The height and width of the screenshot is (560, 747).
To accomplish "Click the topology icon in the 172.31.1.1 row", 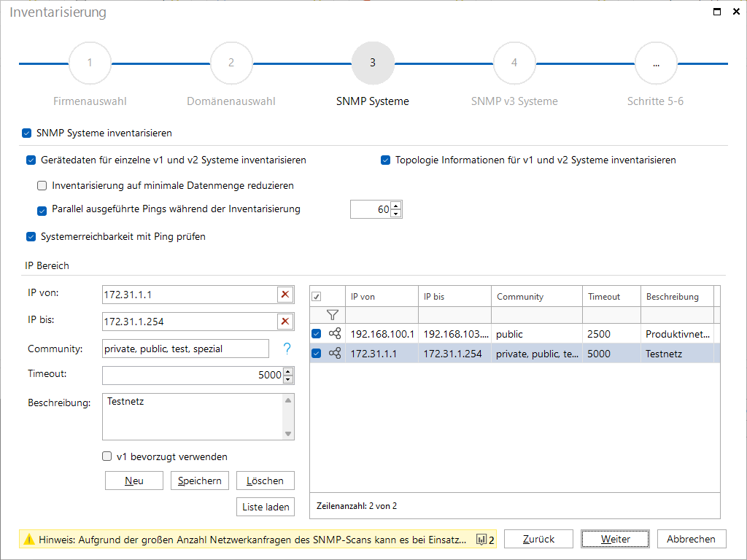I will 335,354.
